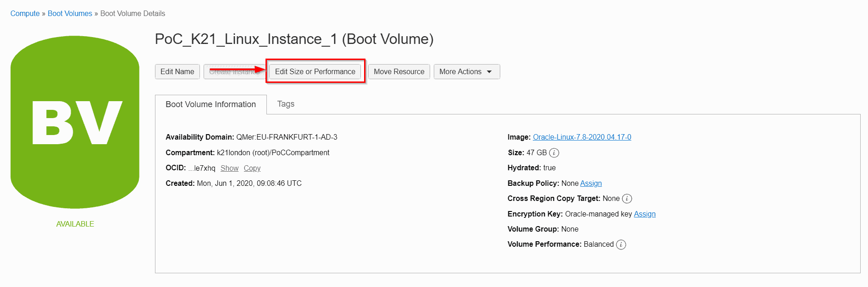Open the Compute breadcrumb link
The height and width of the screenshot is (287, 868).
(x=25, y=13)
